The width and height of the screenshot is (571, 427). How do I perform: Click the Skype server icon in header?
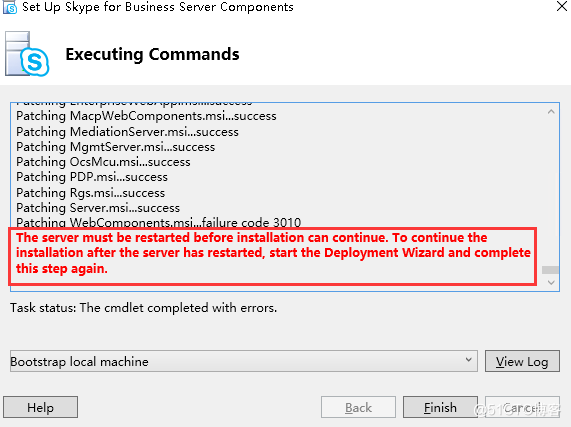(x=27, y=54)
